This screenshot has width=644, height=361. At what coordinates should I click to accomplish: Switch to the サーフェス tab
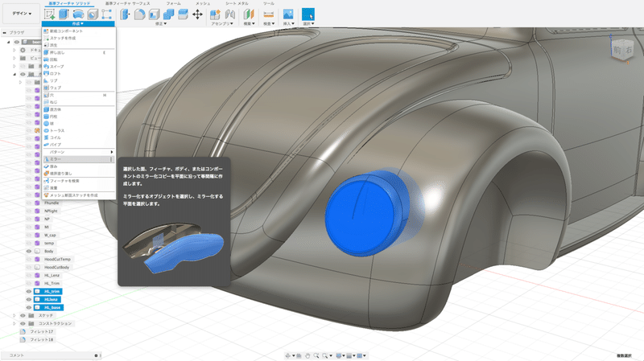128,3
